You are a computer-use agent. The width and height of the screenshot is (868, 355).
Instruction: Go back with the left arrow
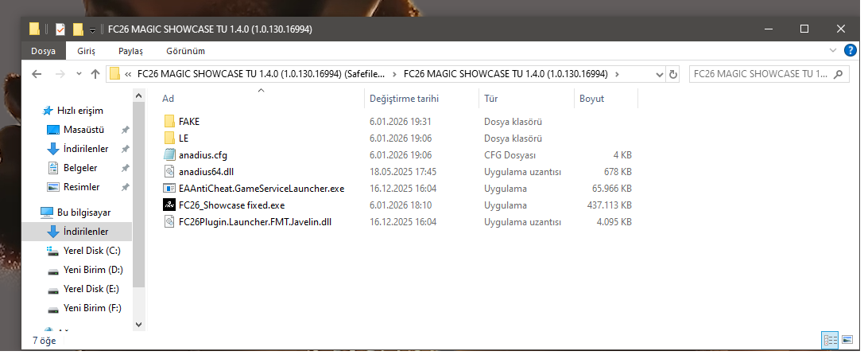click(37, 74)
